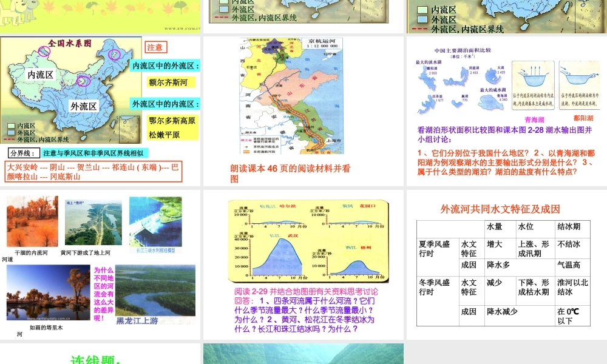Click the 中国主要湖泊面积比较 chart title
Viewport: 607px width, 364px height.
click(x=462, y=50)
